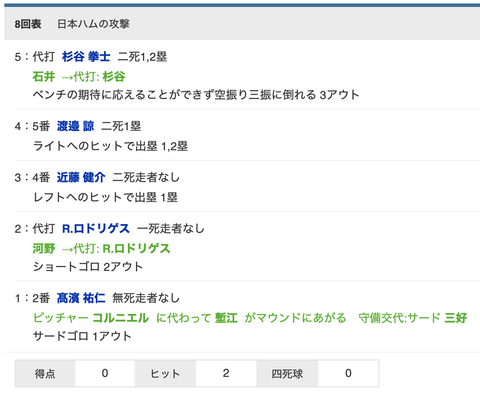Select the 8回表 inning header text

pyautogui.click(x=28, y=24)
